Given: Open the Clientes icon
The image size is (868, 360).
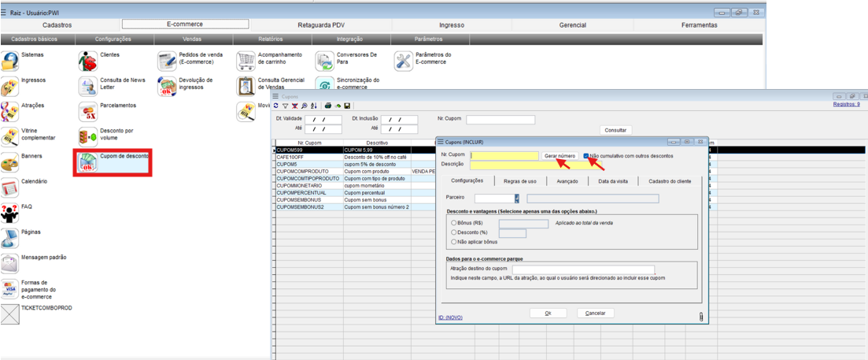Looking at the screenshot, I should (x=87, y=61).
